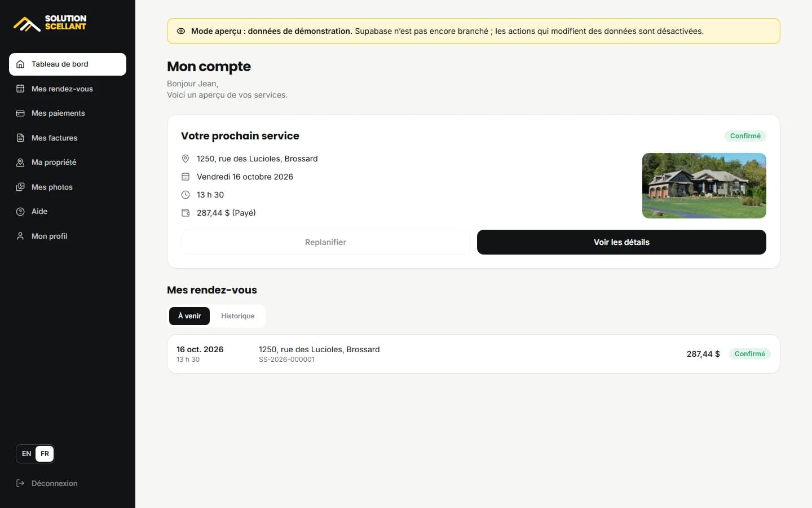Go to Mes rendez-vous in the sidebar
The height and width of the screenshot is (508, 812).
[68, 89]
